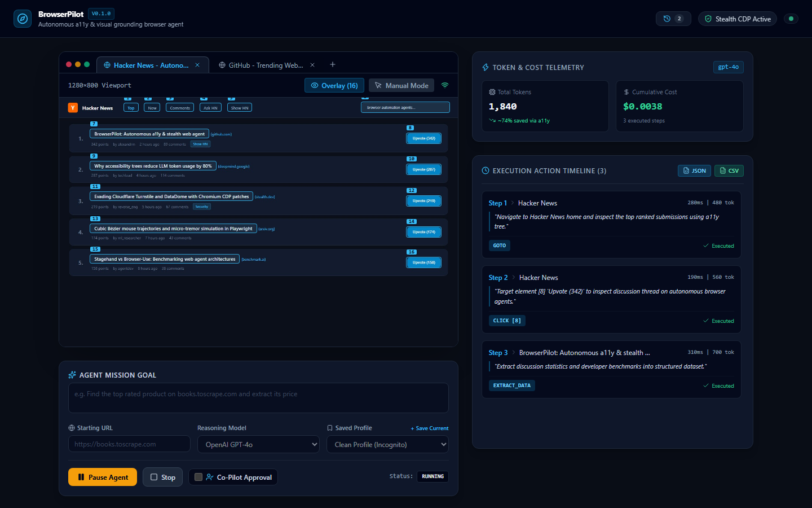Click the BrowserPilot compass logo icon

23,19
